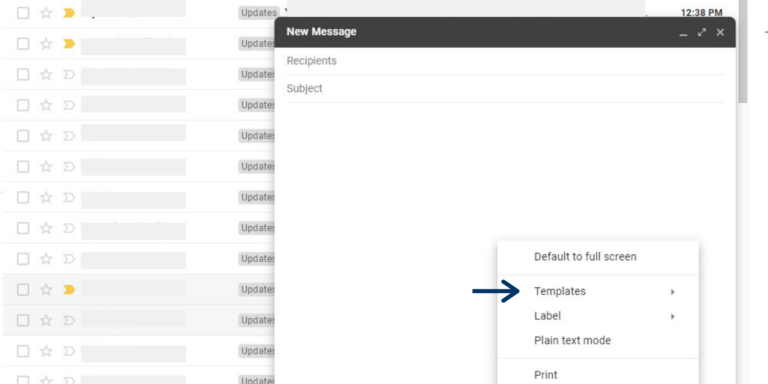The image size is (768, 384).
Task: Toggle the importance marker on the third email row
Action: pos(69,74)
